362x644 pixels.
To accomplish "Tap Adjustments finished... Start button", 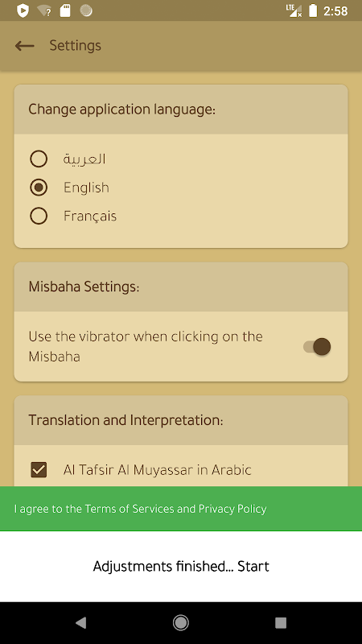I will click(181, 567).
